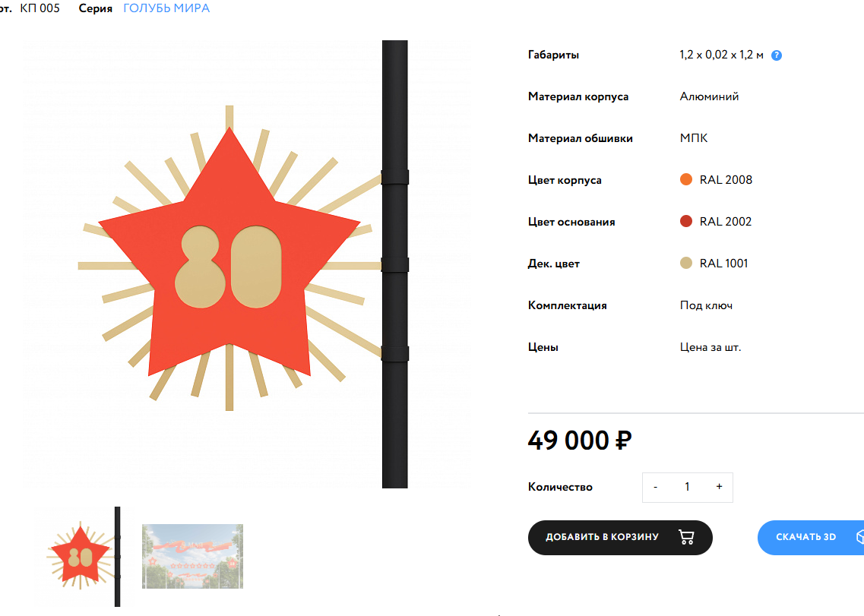864x616 pixels.
Task: Decrease quantity with the minus button
Action: [x=655, y=487]
